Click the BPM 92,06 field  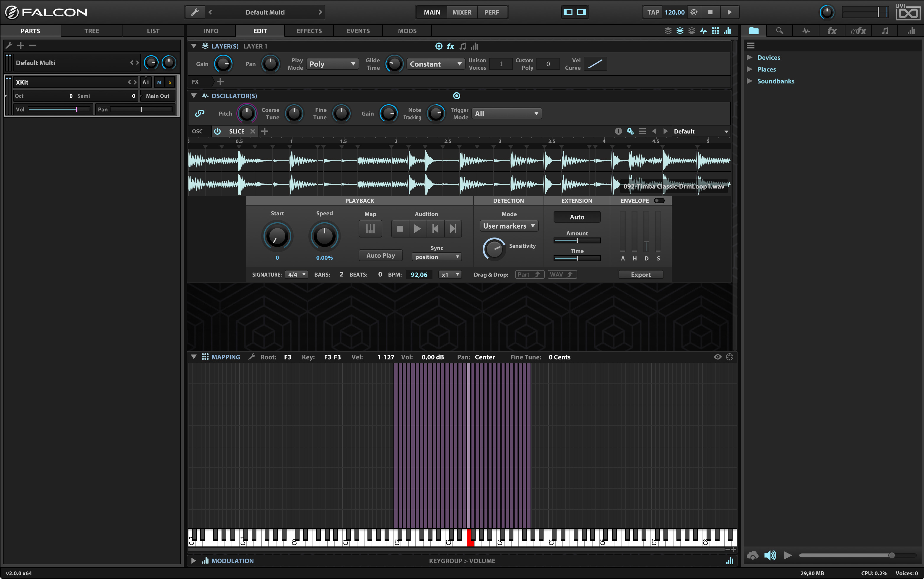point(419,274)
